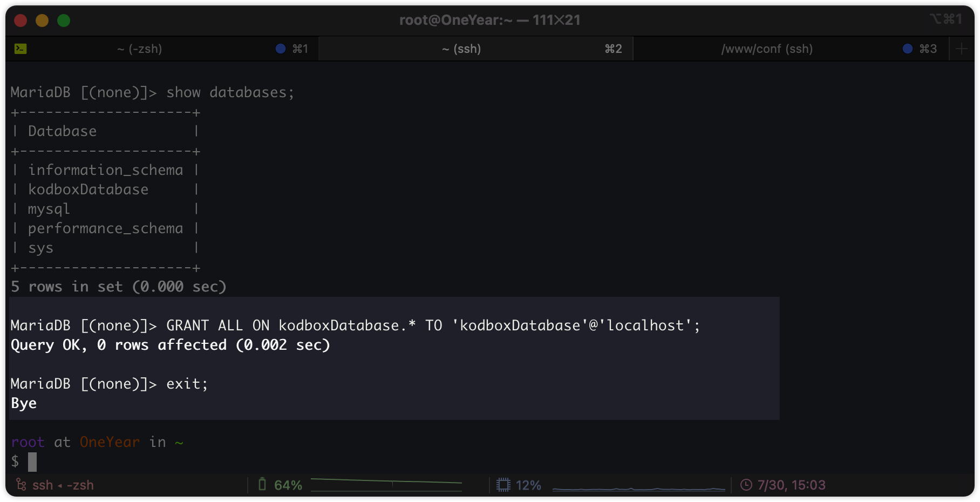Viewport: 980px width, 502px height.
Task: Switch to the /www/conf (ssh) tab
Action: (767, 49)
